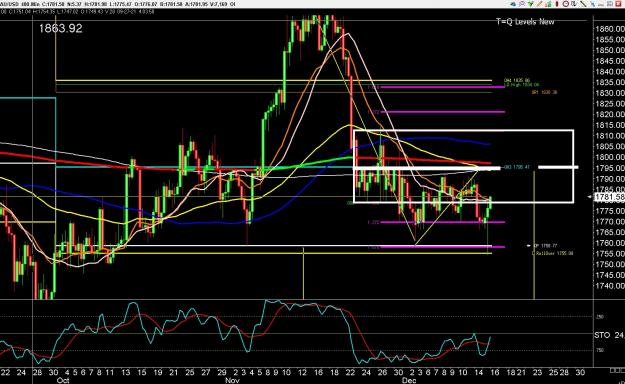Click the green down-arrow icon in toolbar
This screenshot has height=384, width=625.
[x=531, y=4]
